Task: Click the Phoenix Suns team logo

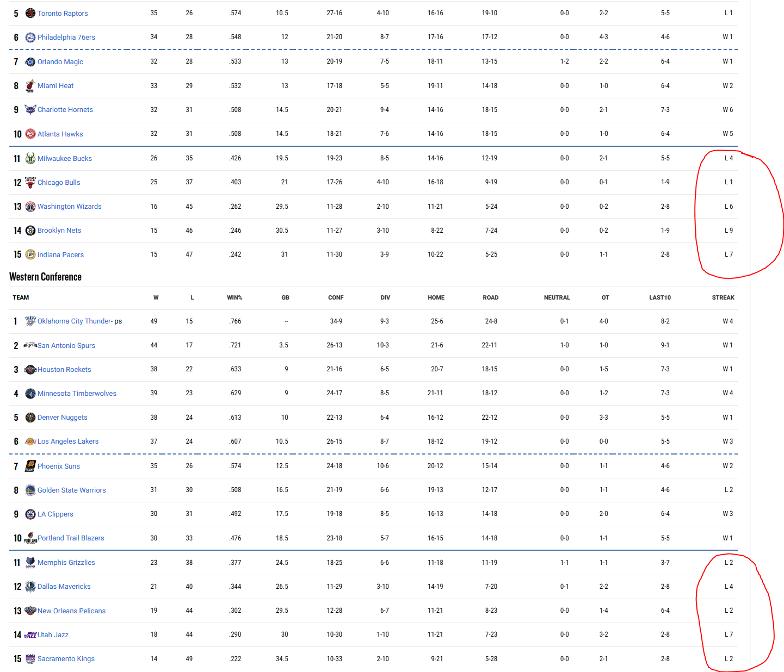Action: click(30, 466)
